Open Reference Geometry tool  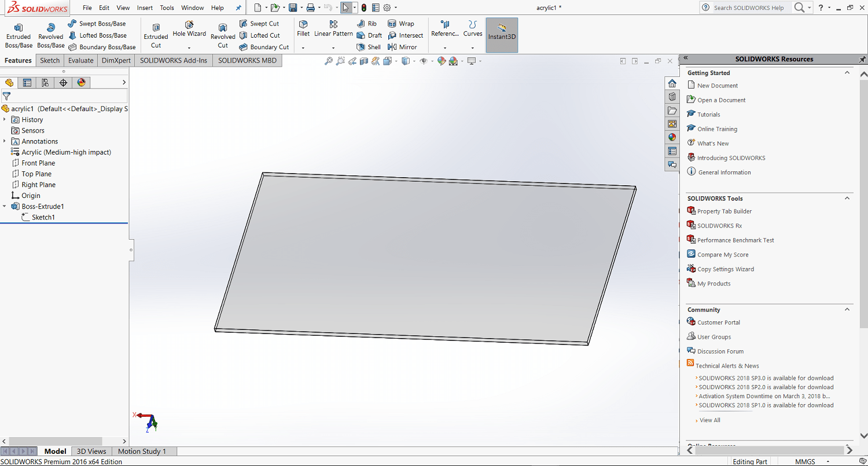tap(444, 29)
